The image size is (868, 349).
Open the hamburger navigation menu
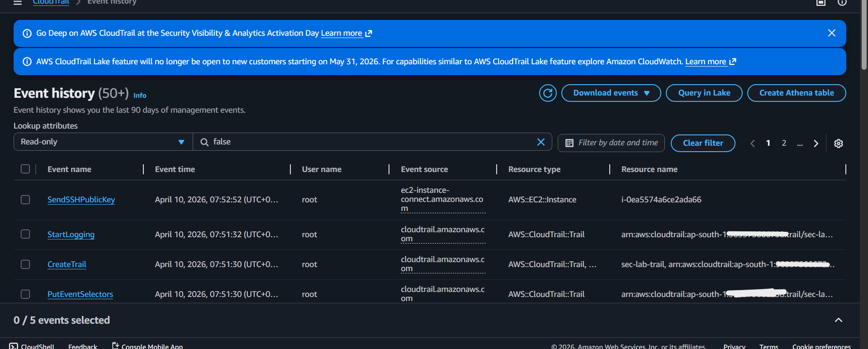coord(18,2)
